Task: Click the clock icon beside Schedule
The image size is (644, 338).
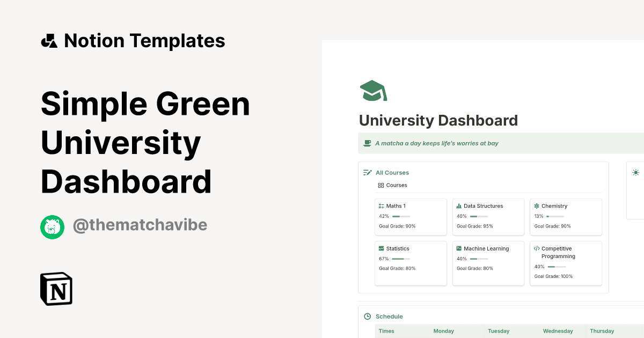Action: point(368,316)
